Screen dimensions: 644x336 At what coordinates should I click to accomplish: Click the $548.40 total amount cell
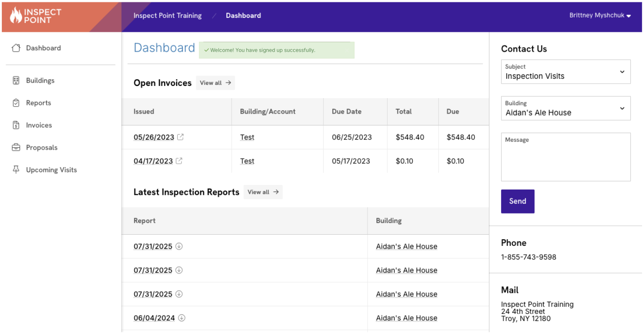[410, 137]
